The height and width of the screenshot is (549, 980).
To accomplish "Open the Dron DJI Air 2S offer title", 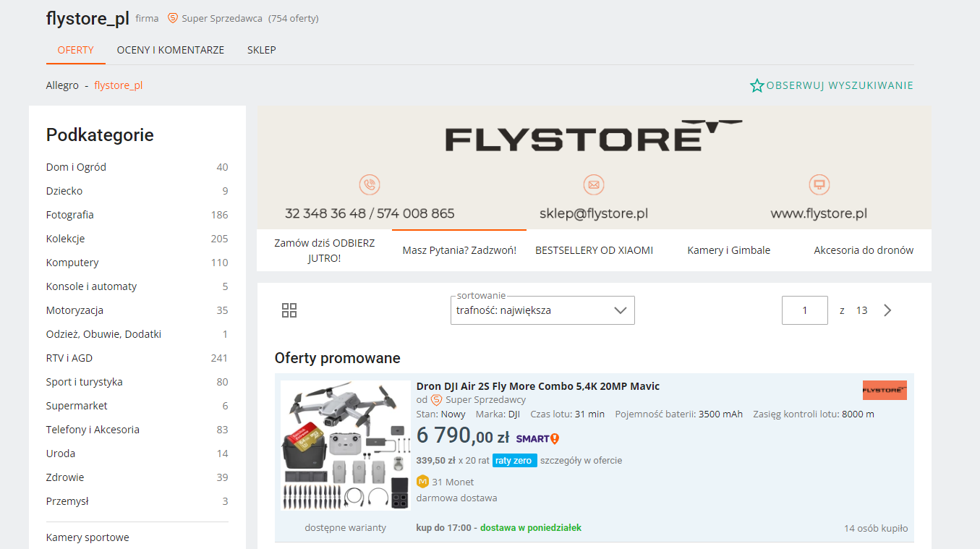I will pos(537,386).
